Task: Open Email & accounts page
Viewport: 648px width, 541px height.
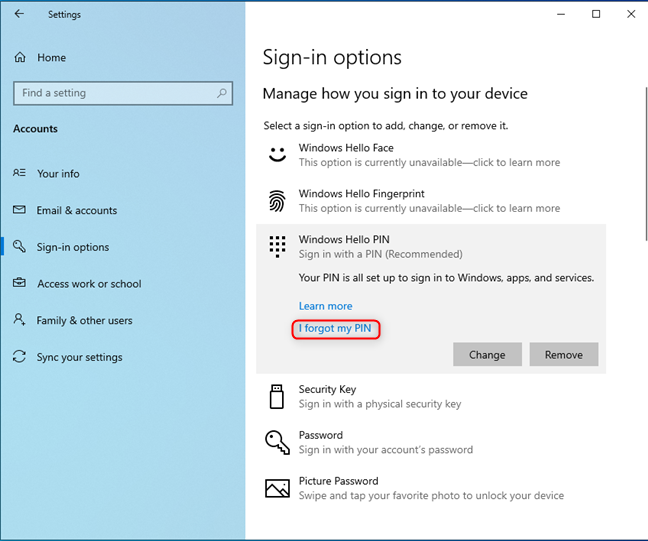Action: pos(76,210)
